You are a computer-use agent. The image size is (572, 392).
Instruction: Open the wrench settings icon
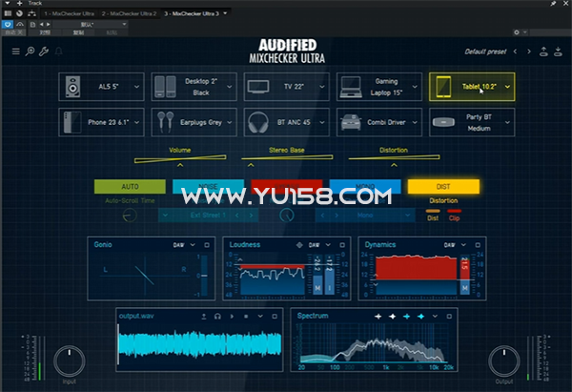[x=44, y=52]
